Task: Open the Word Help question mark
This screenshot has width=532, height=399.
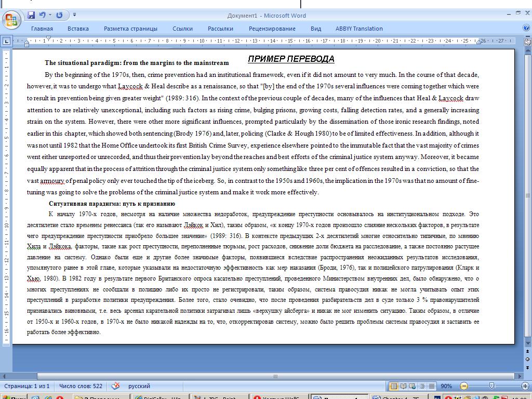Action: (526, 28)
